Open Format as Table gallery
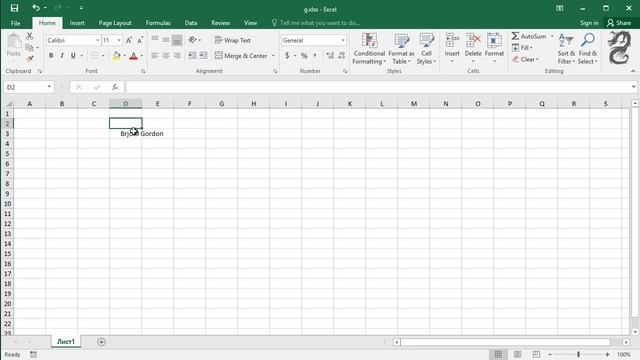Viewport: 640px width, 360px height. [x=401, y=49]
